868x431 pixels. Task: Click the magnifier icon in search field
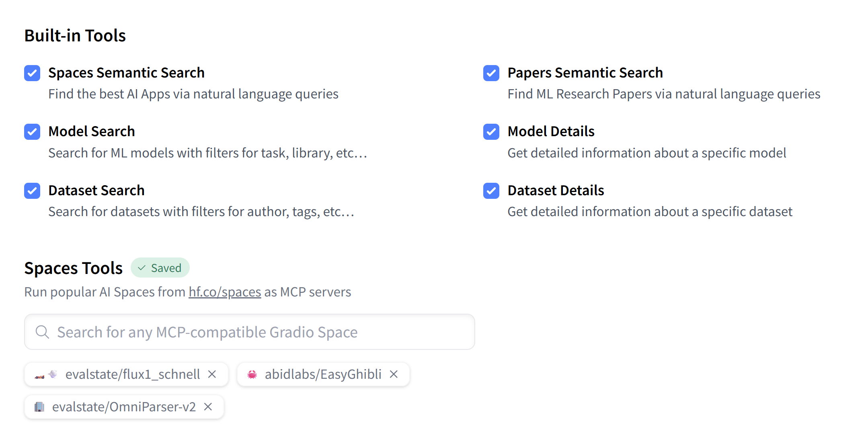[42, 332]
